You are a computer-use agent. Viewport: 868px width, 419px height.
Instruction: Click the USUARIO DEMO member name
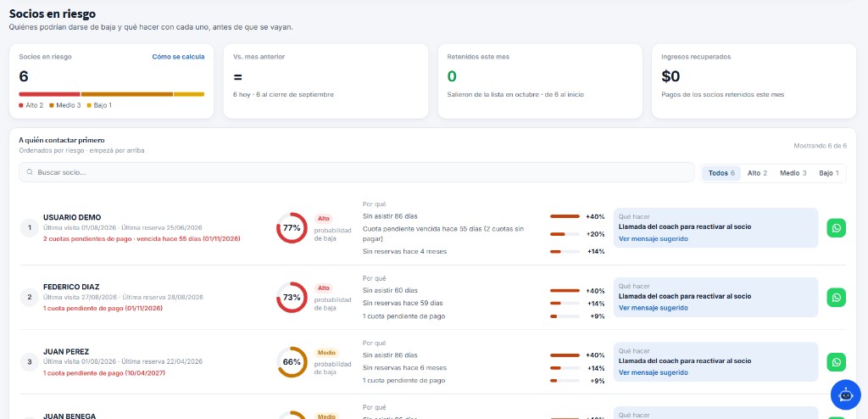point(72,217)
